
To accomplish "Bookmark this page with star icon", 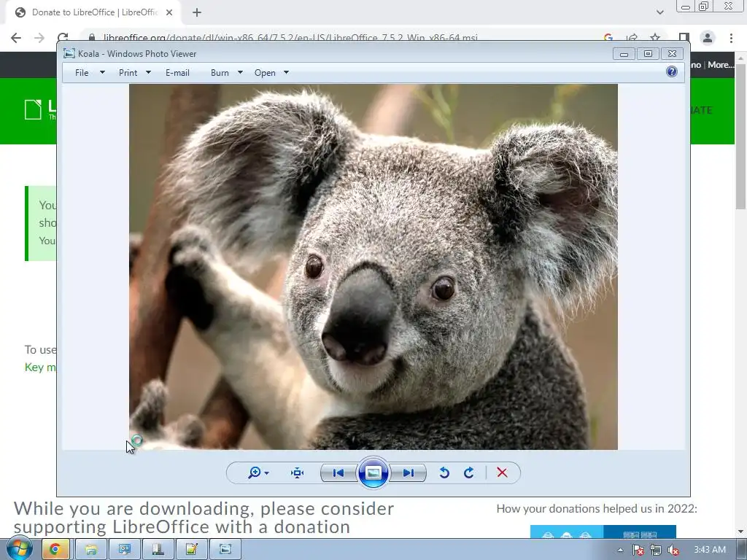I will pos(655,37).
